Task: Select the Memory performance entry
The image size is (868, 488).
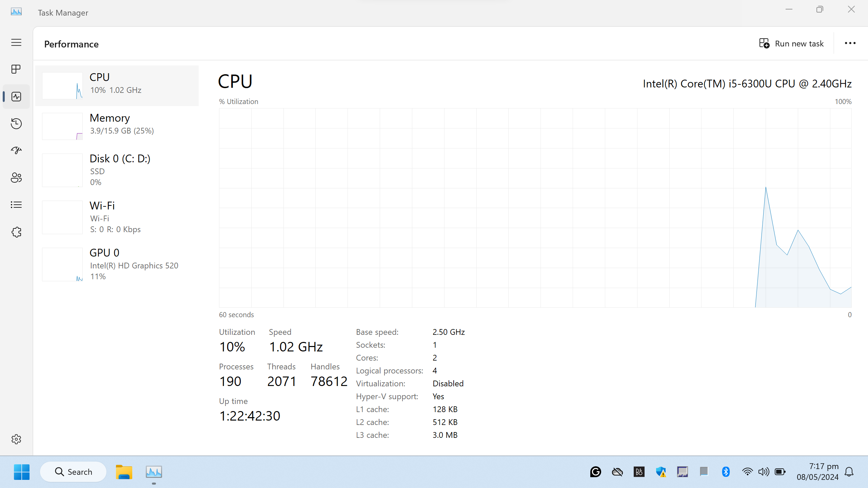Action: (117, 126)
